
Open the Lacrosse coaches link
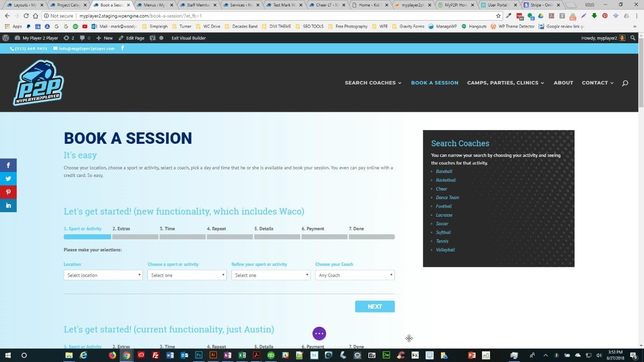coord(444,215)
